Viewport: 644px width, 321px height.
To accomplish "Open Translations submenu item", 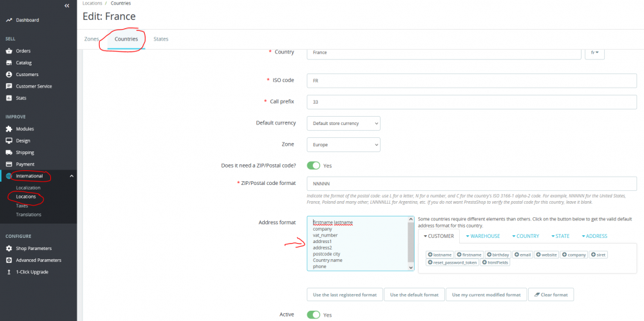I will 29,215.
